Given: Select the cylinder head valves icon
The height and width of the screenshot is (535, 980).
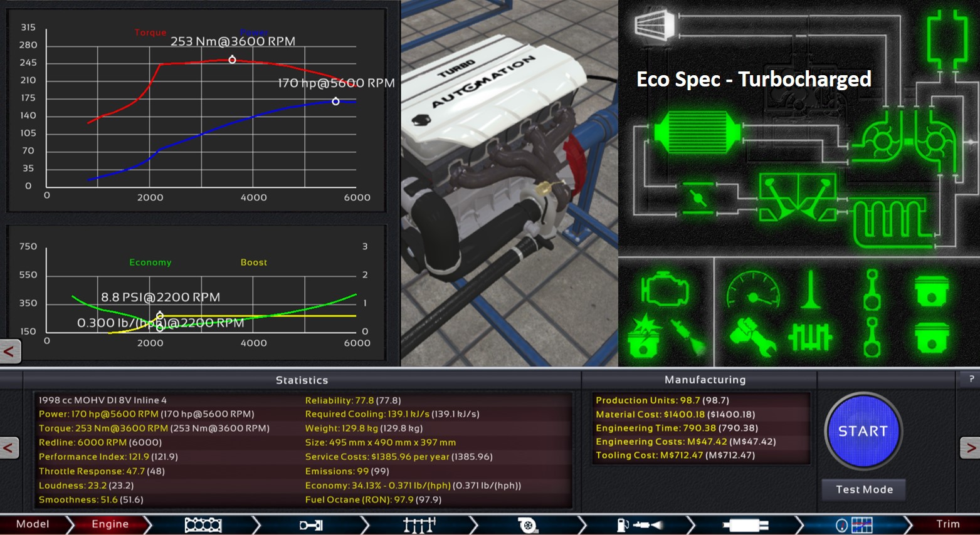Looking at the screenshot, I should pyautogui.click(x=798, y=197).
